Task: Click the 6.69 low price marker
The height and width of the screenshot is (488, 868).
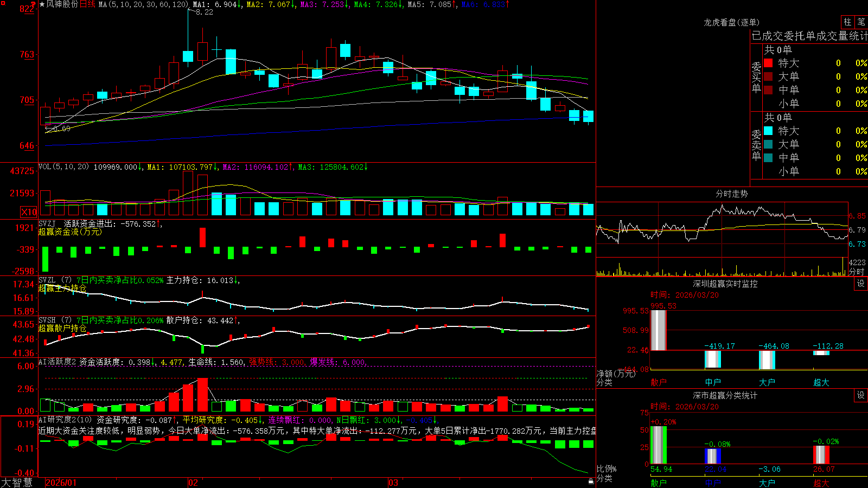Action: (x=61, y=129)
